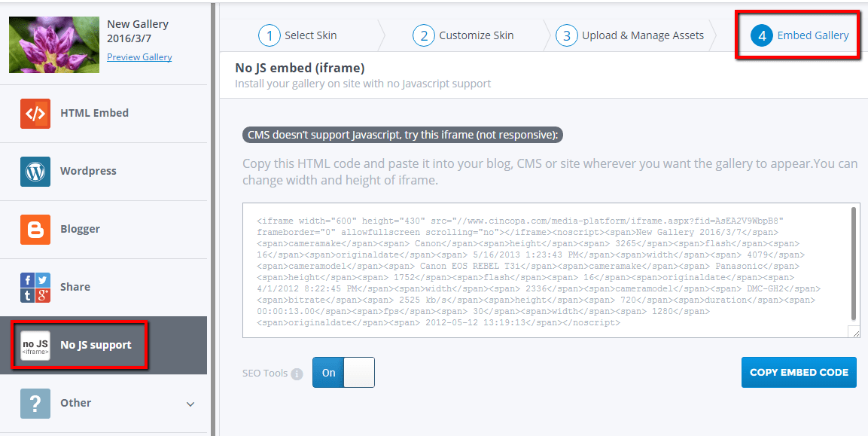Expand the Other sidebar chevron
Screen dimensions: 868x436
point(190,404)
